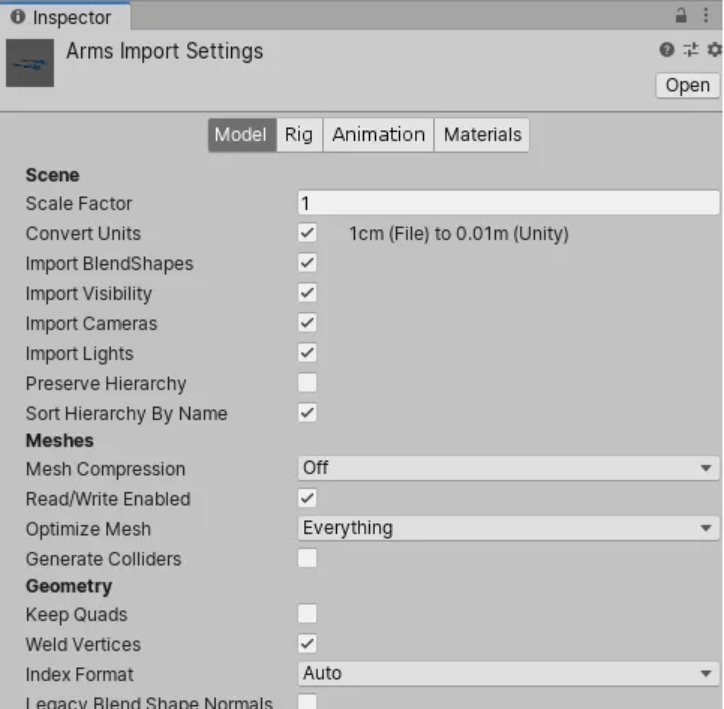Open the gear settings menu in the header
724x709 pixels.
point(713,50)
